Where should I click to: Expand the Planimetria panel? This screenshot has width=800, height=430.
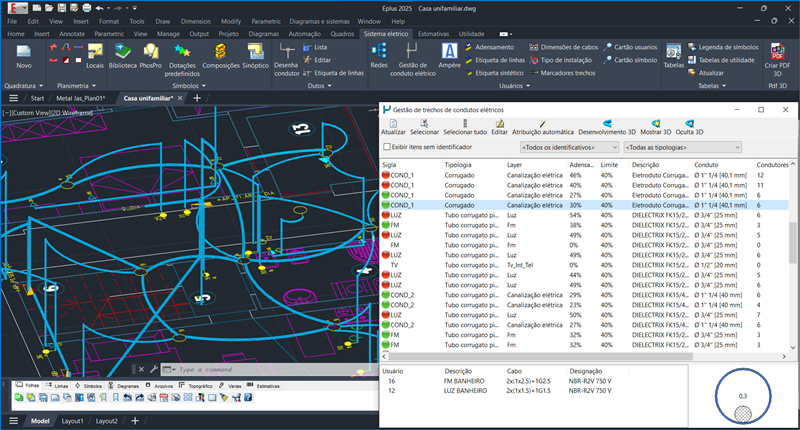(x=77, y=86)
